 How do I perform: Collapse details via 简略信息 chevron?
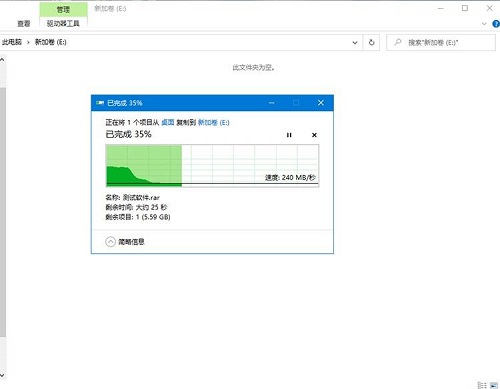coord(110,242)
